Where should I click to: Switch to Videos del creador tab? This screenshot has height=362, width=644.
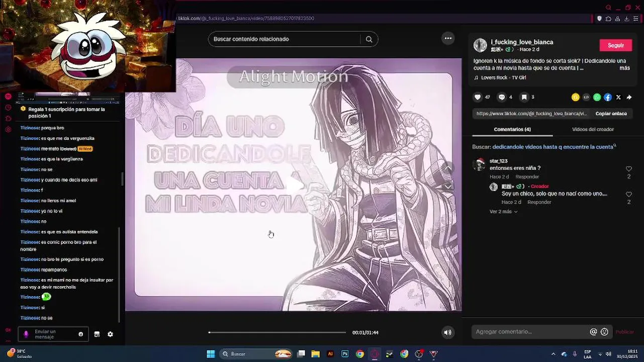point(593,129)
